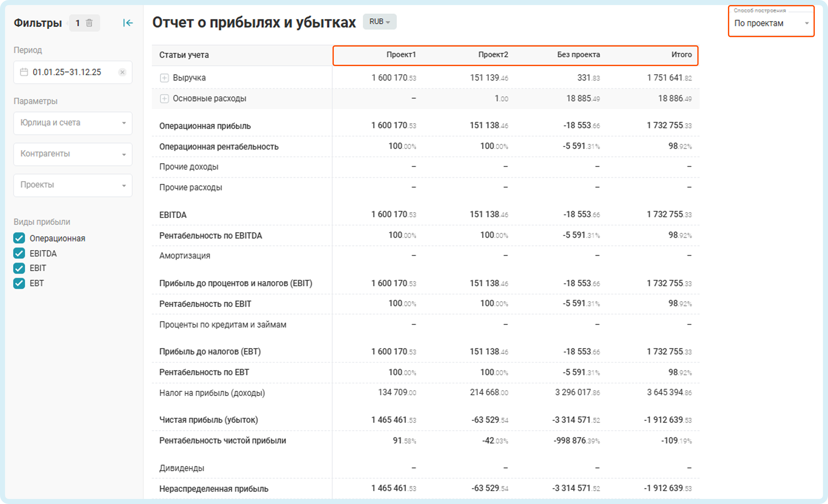This screenshot has width=828, height=504.
Task: Uncheck the Операционная profit checkbox
Action: tap(19, 238)
